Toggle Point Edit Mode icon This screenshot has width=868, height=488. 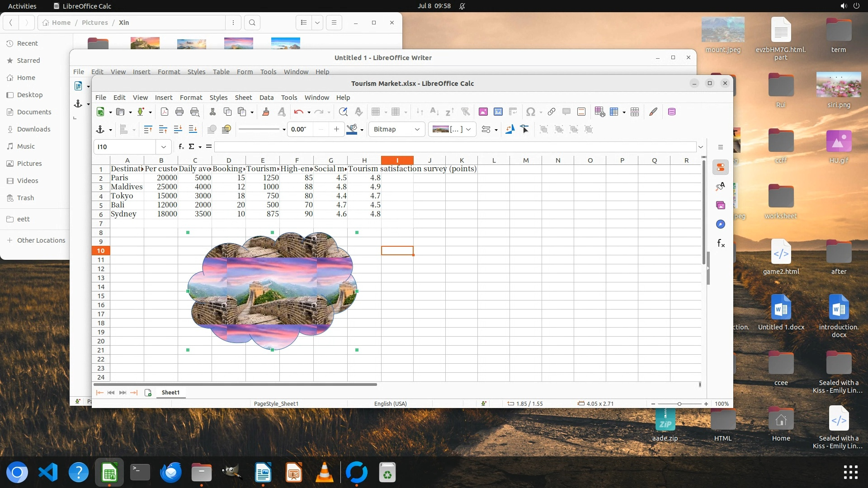pyautogui.click(x=525, y=129)
